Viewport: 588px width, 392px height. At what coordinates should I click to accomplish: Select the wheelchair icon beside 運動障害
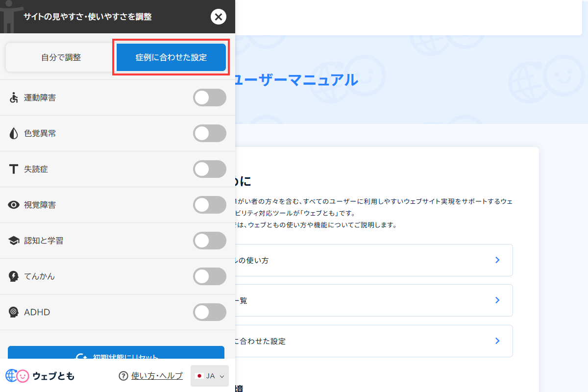[x=15, y=97]
